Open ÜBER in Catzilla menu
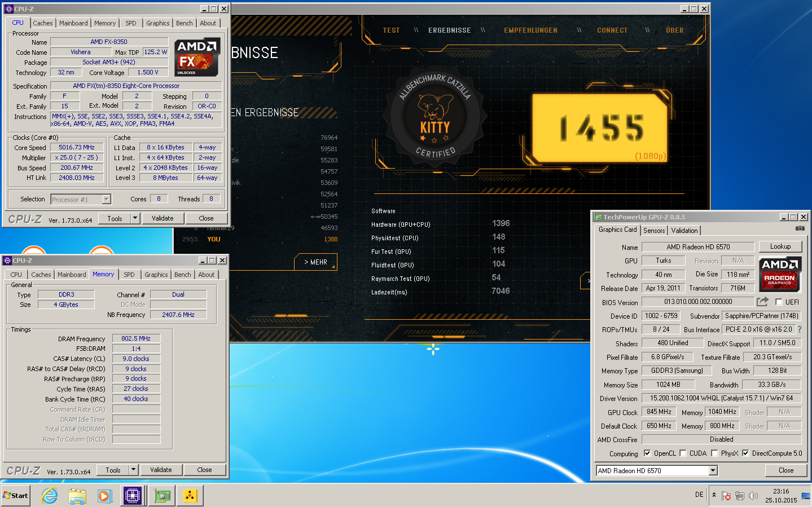The height and width of the screenshot is (507, 812). [674, 30]
